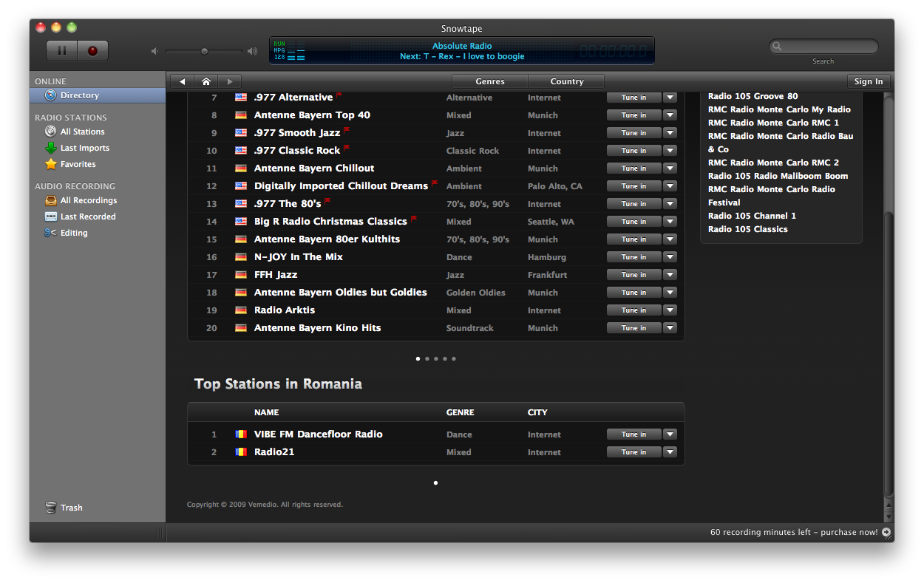Click the Editing scissors icon
924x583 pixels.
(50, 233)
